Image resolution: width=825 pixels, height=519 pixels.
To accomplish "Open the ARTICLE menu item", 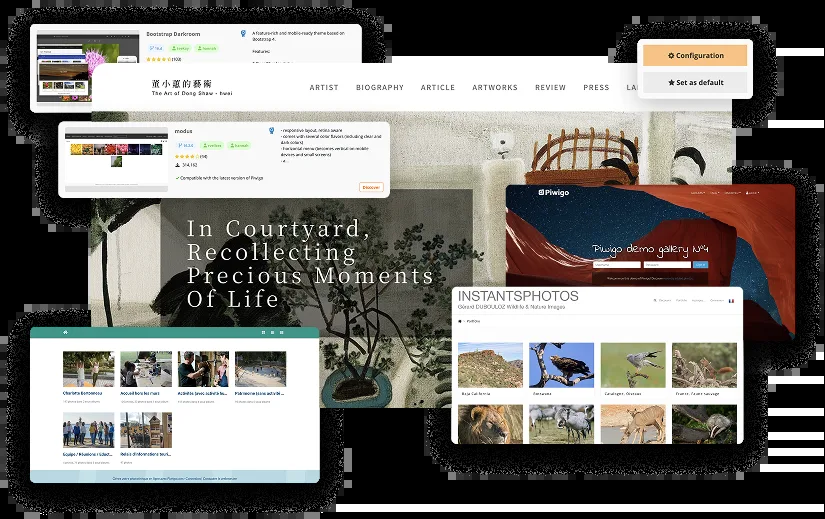I will [x=437, y=87].
